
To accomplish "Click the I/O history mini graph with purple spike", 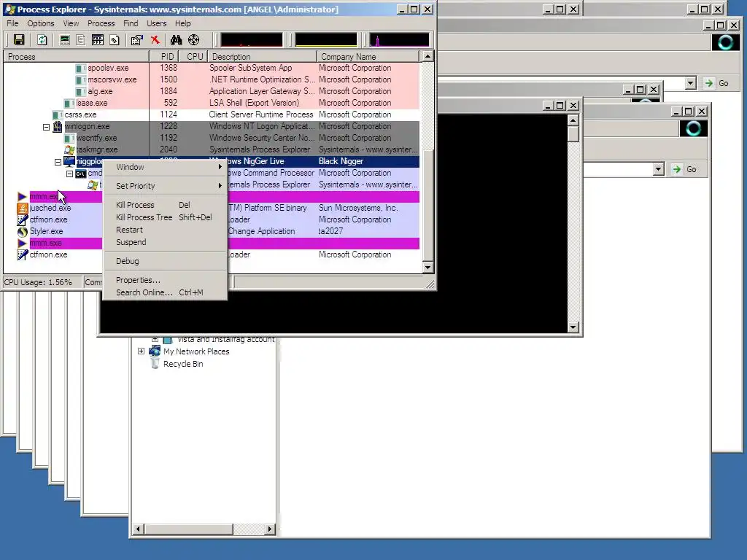I will click(399, 40).
